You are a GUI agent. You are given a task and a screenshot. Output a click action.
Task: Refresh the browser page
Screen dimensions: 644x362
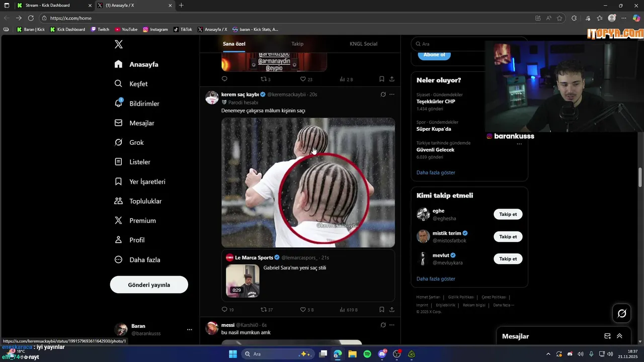[31, 18]
